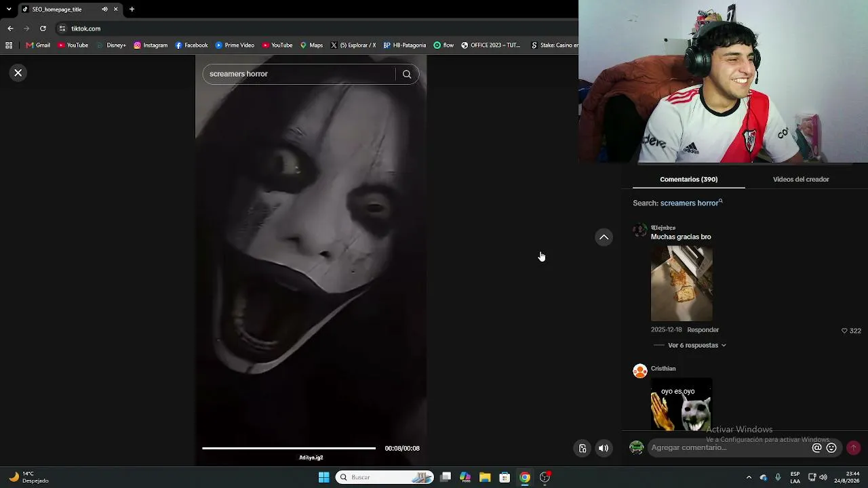Open the Windows Start menu
Viewport: 868px width, 488px height.
click(x=323, y=477)
